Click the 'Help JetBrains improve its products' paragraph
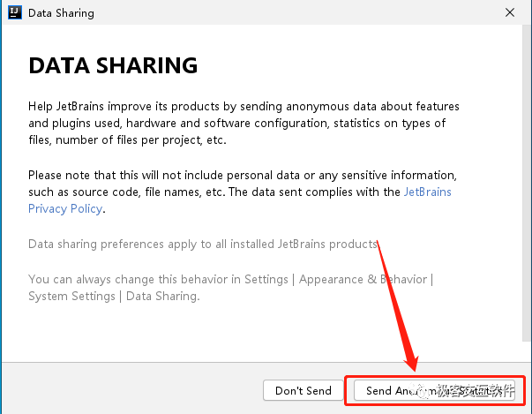Viewport: 532px width, 414px height. 244,124
